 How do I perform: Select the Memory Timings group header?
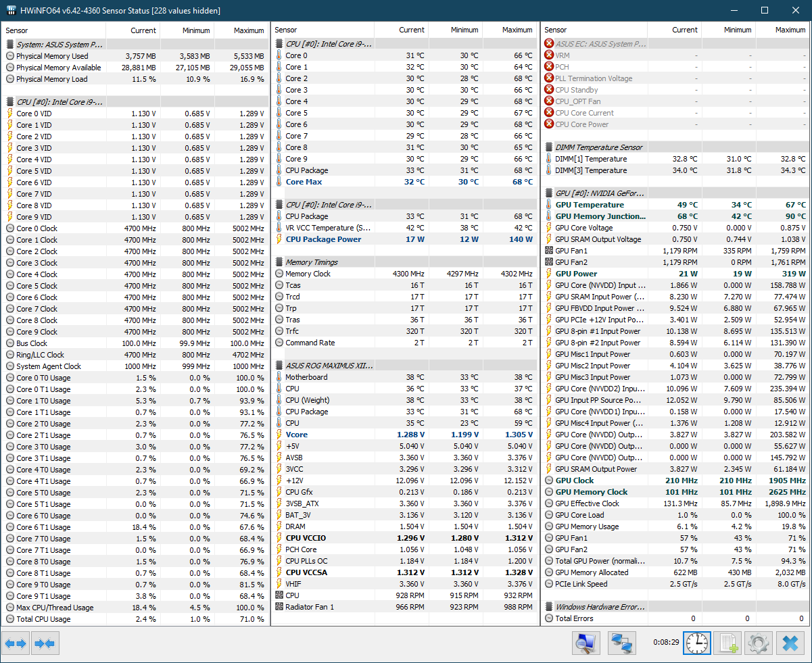[x=405, y=262]
